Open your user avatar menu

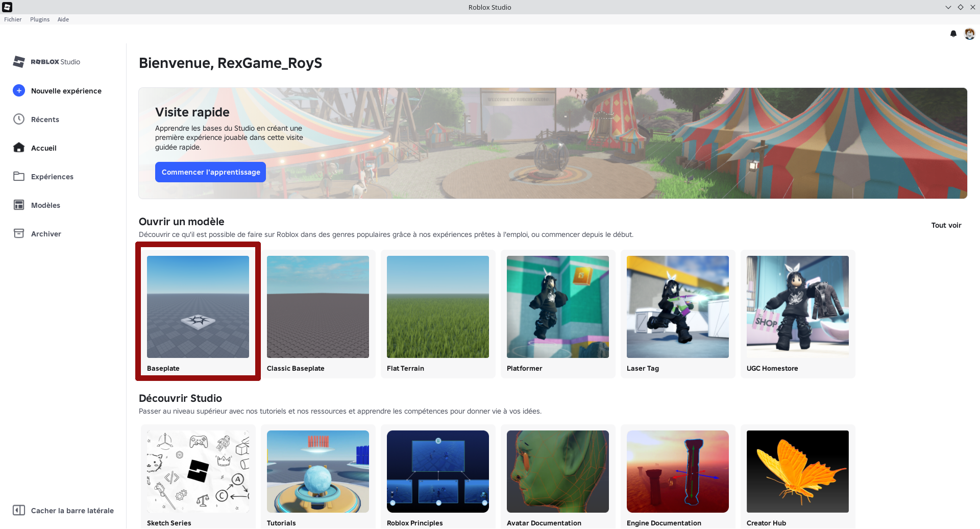coord(970,34)
